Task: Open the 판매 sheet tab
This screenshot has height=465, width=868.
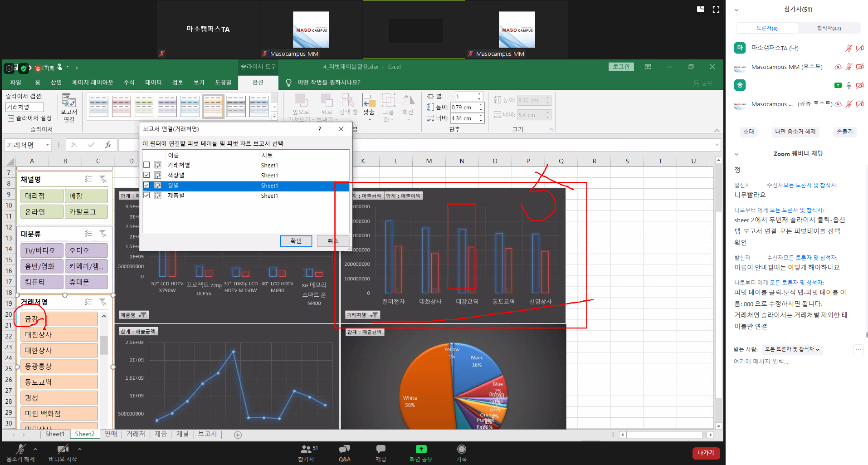Action: coord(111,434)
